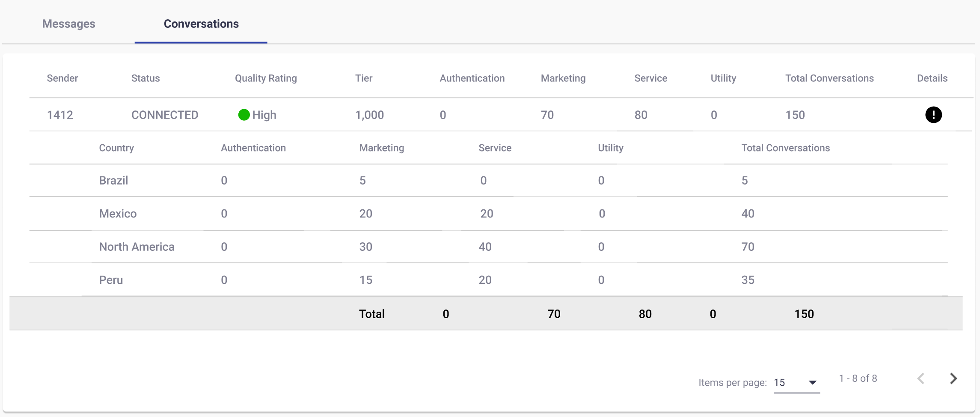Screen dimensions: 980x417
Task: Click the Country column header
Action: pyautogui.click(x=116, y=148)
